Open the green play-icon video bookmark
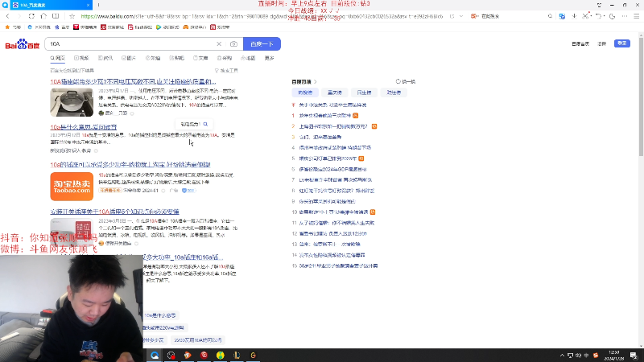This screenshot has width=644, height=362. 167,27
